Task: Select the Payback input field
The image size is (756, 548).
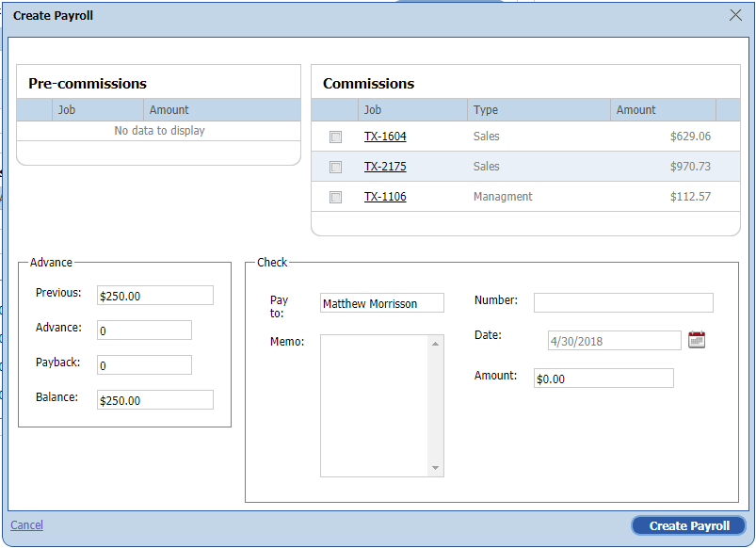Action: [x=144, y=364]
